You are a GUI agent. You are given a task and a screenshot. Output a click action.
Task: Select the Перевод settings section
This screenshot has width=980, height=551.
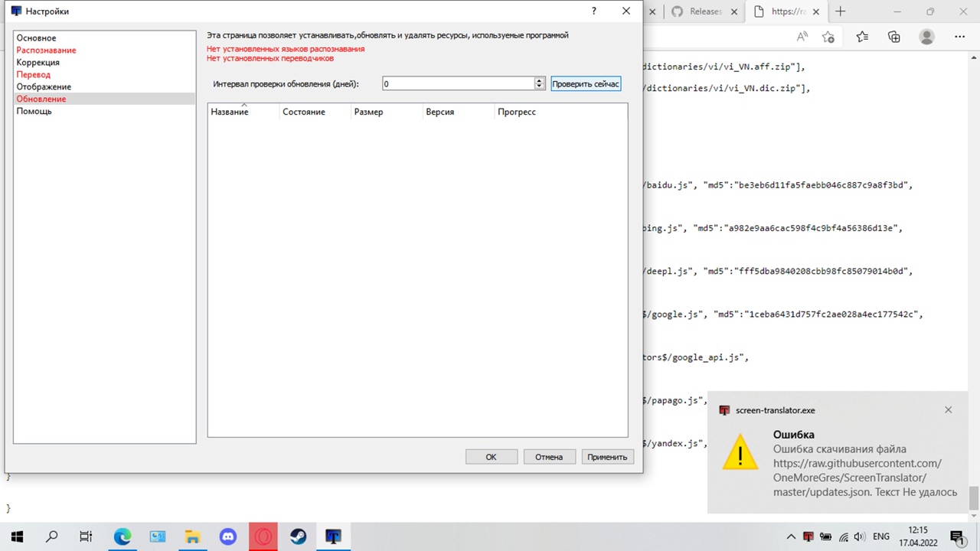pyautogui.click(x=33, y=74)
